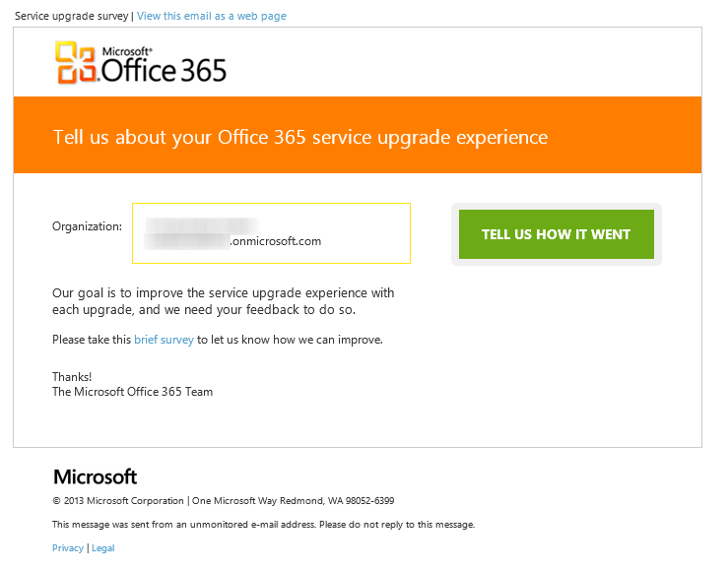
Task: Click the 'Please take this' sentence start
Action: pyautogui.click(x=92, y=340)
